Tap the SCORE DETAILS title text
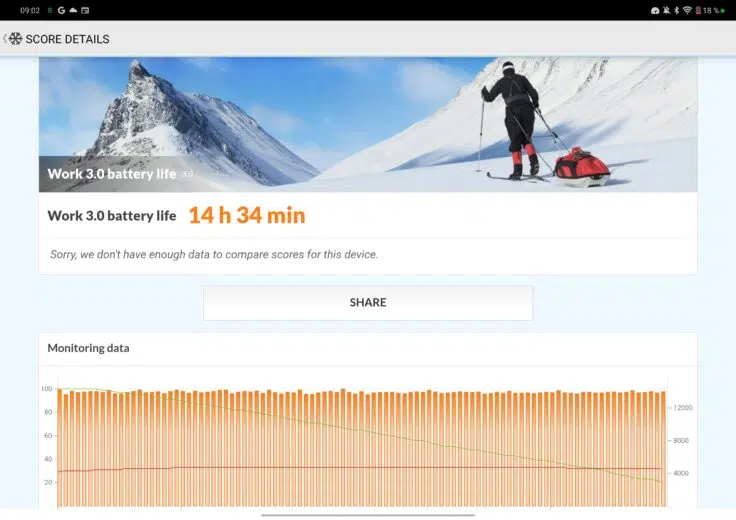This screenshot has height=520, width=736. click(x=68, y=39)
